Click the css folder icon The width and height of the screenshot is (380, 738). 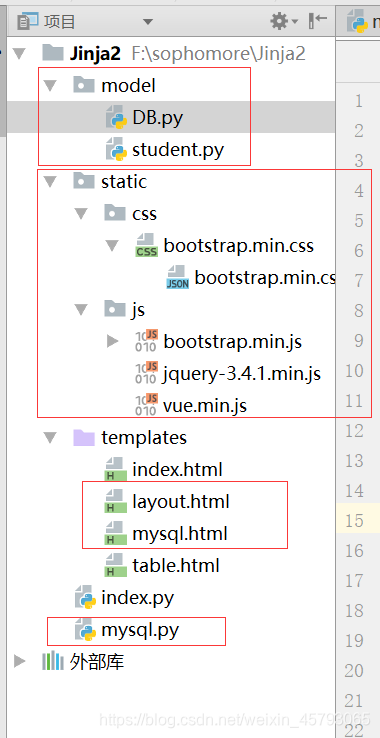coord(115,213)
